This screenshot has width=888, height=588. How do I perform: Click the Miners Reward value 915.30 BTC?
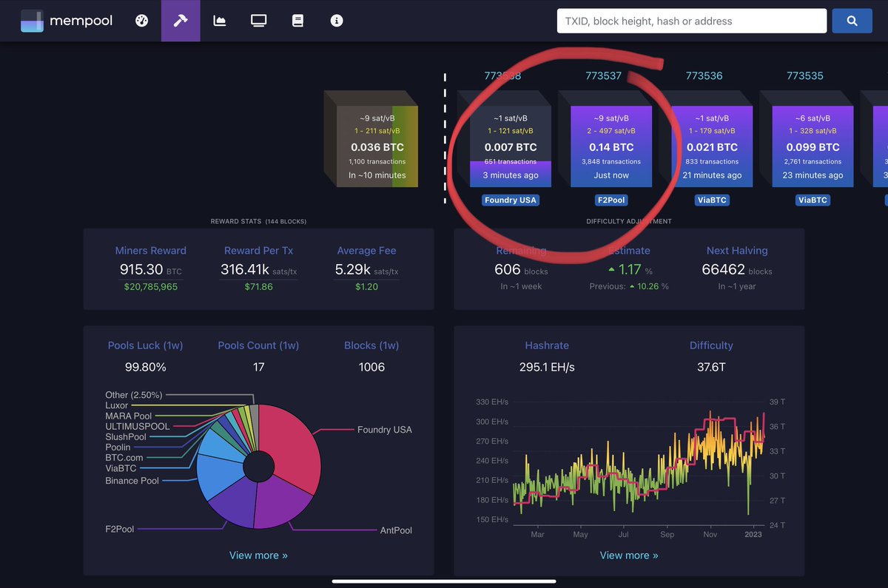pos(151,270)
